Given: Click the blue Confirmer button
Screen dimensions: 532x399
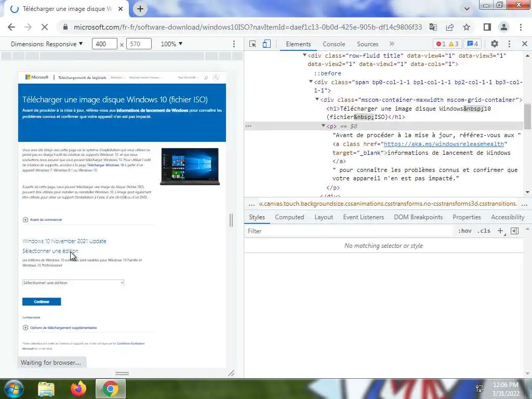Looking at the screenshot, I should point(42,302).
